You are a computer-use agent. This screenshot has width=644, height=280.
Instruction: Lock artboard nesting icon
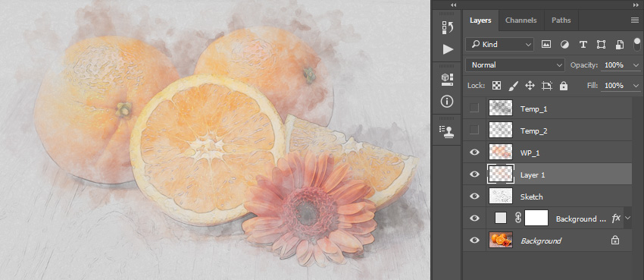pos(547,86)
